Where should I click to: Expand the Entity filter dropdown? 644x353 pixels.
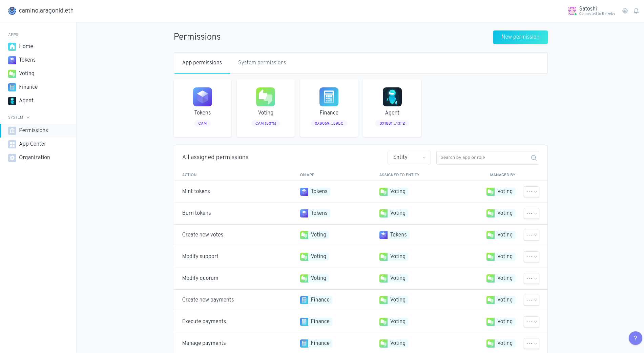[409, 158]
